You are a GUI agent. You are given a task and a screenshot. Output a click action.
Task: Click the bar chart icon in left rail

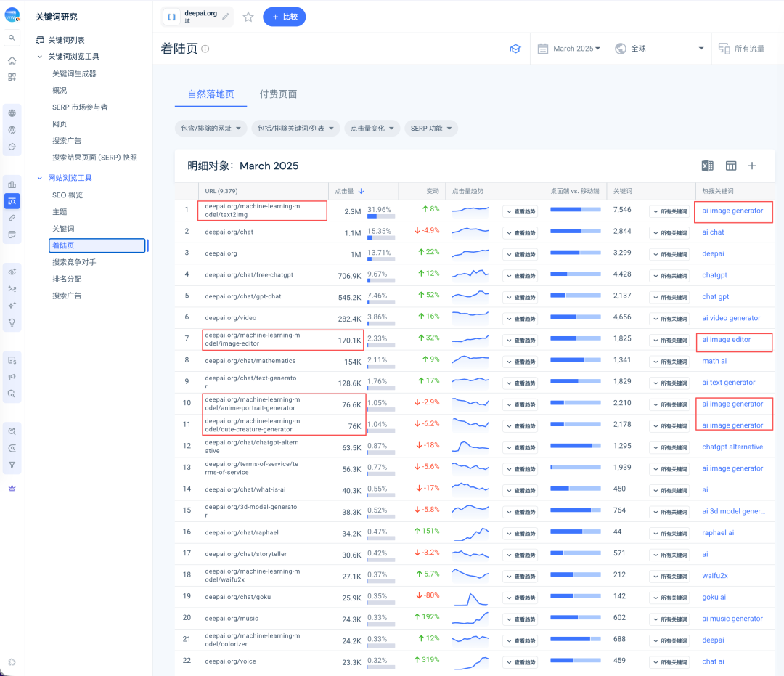pos(12,184)
